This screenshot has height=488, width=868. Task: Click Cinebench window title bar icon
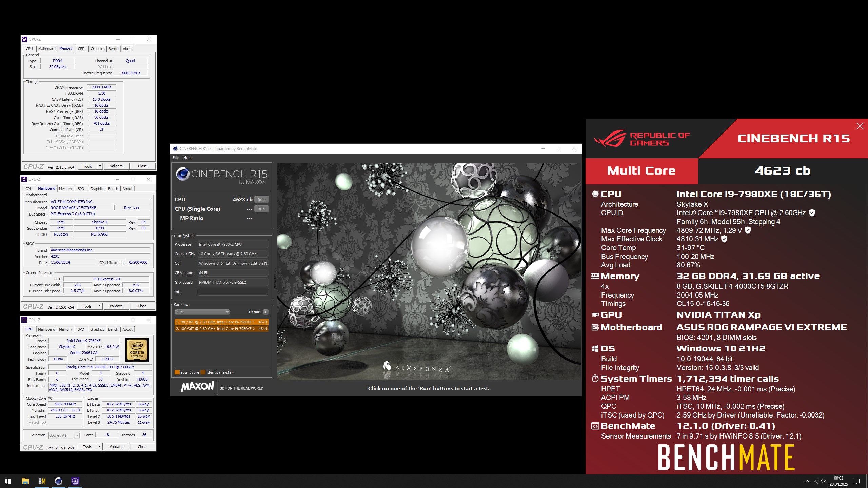(175, 149)
